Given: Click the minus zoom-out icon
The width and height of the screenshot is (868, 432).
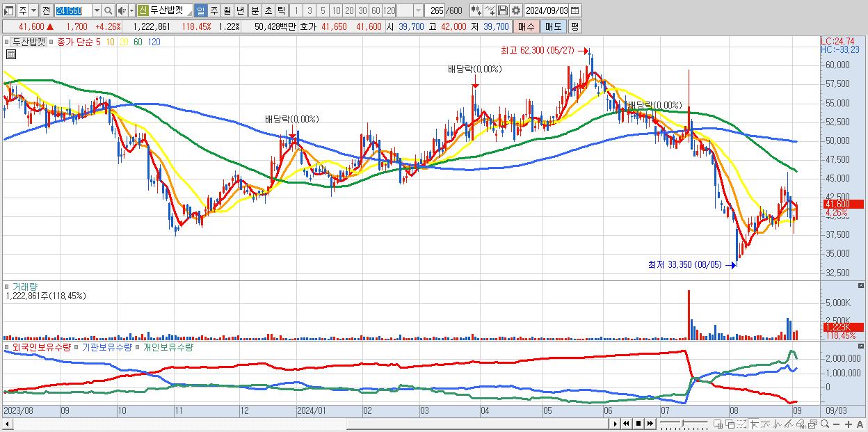Looking at the screenshot, I should (x=837, y=424).
